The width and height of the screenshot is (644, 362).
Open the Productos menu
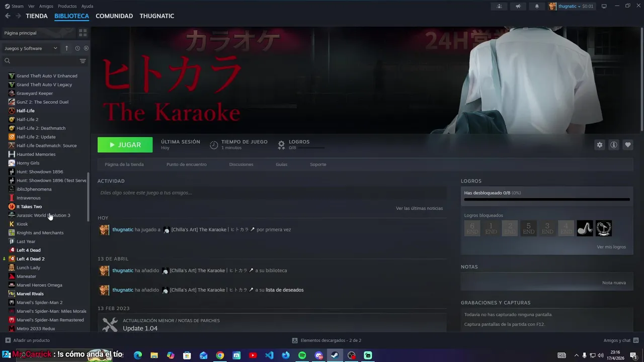point(67,6)
